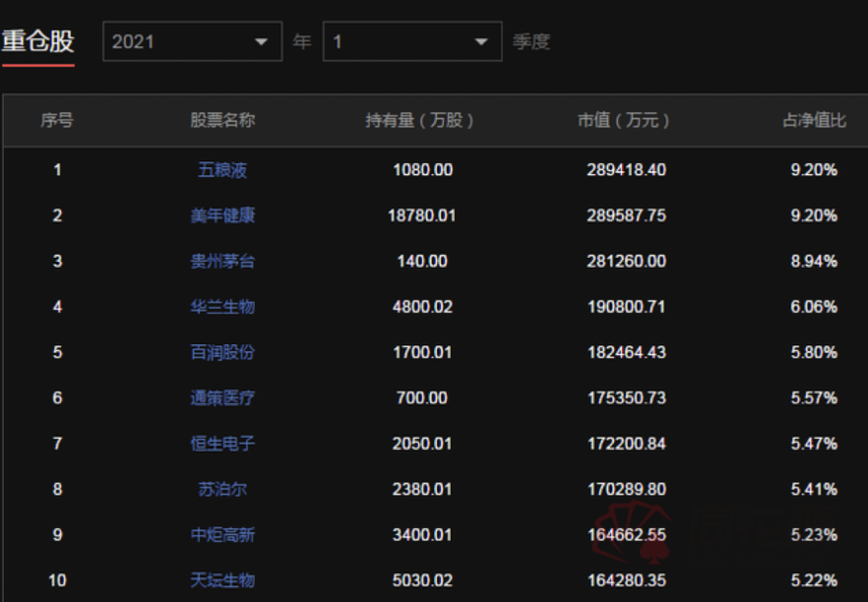
Task: Open the 五粮液 stock link
Action: click(223, 170)
